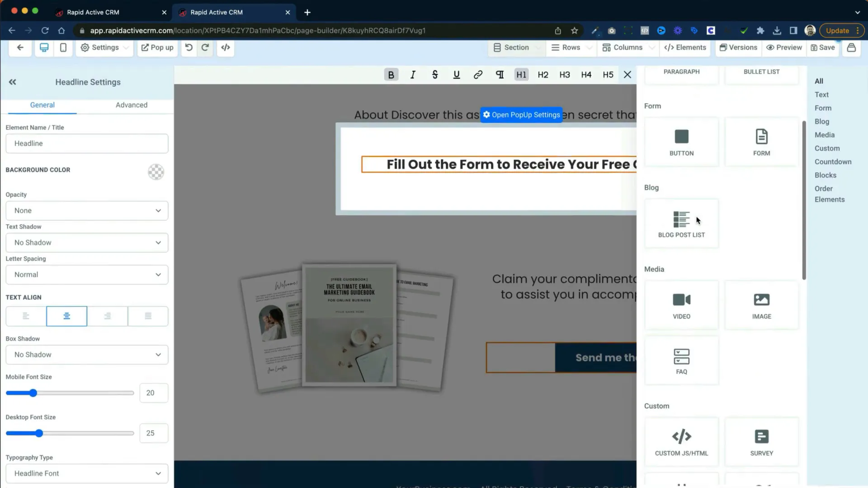Image resolution: width=868 pixels, height=488 pixels.
Task: Filter elements by Countdown category
Action: pyautogui.click(x=833, y=162)
